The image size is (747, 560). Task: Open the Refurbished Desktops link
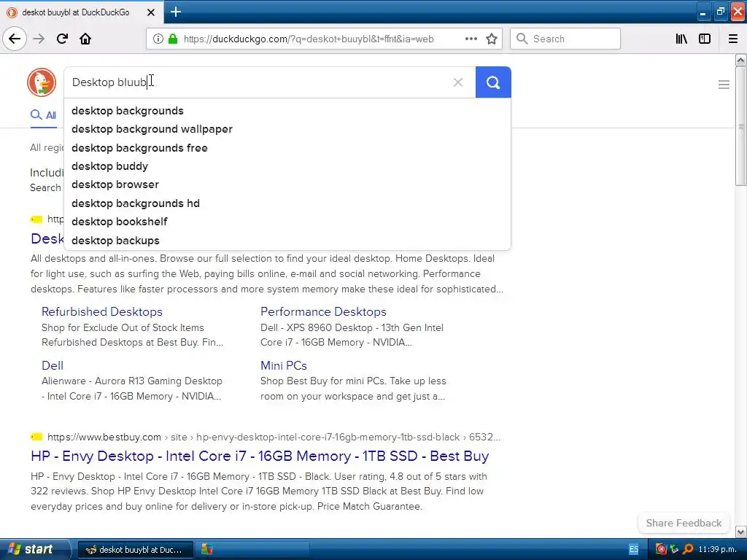tap(102, 311)
